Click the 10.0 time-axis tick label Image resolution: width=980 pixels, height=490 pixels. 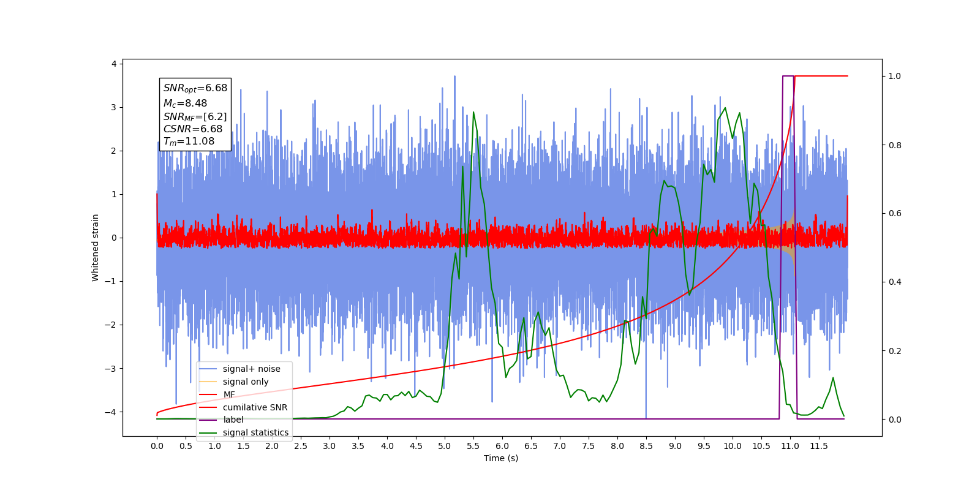733,446
